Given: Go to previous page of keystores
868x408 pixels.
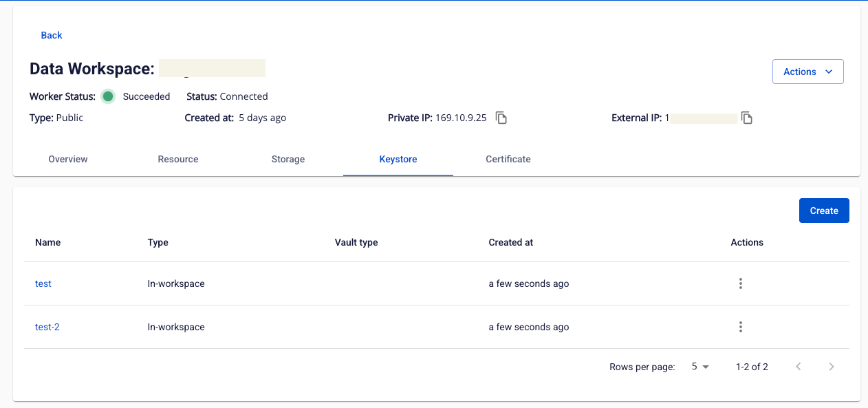Looking at the screenshot, I should [x=799, y=367].
